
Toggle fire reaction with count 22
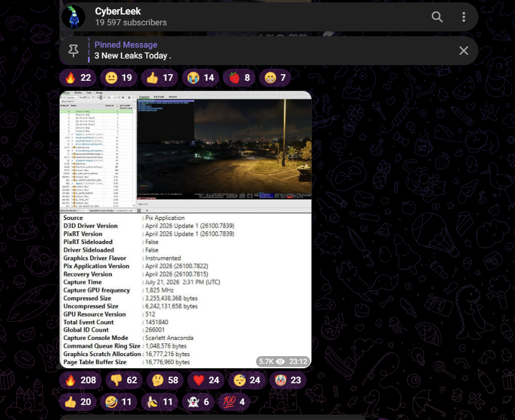pos(78,78)
